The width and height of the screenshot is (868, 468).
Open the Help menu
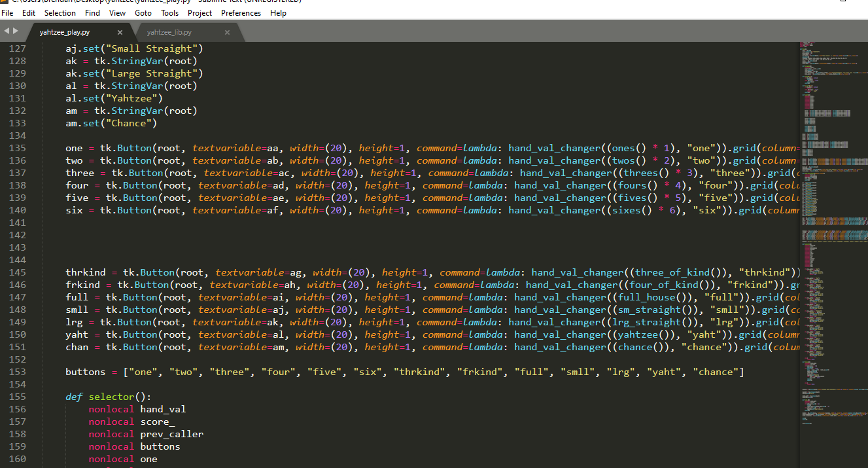coord(278,12)
